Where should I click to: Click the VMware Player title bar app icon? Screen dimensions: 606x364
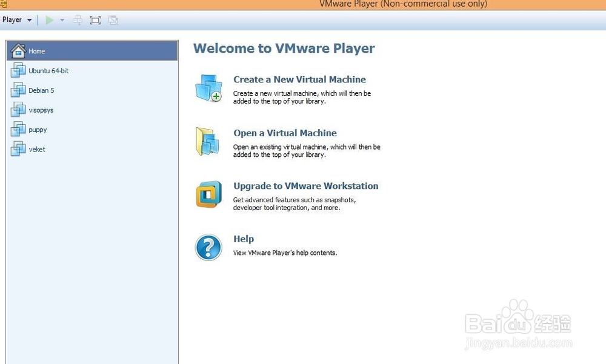click(4, 4)
